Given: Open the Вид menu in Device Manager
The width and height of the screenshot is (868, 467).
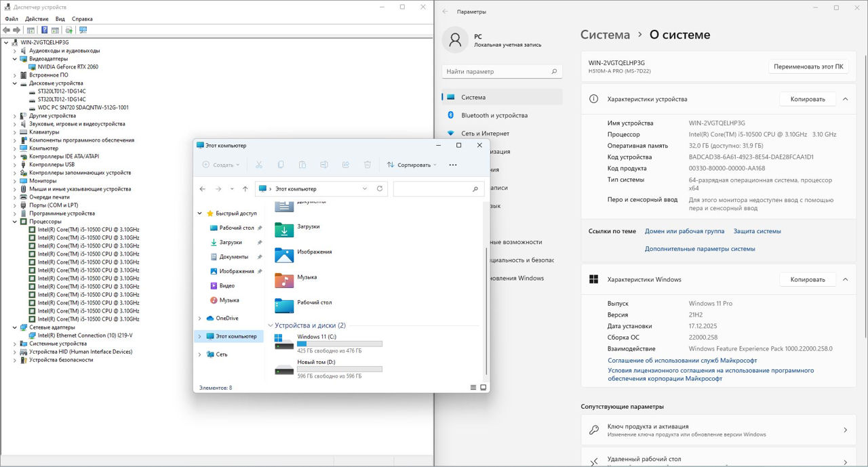Looking at the screenshot, I should point(60,19).
